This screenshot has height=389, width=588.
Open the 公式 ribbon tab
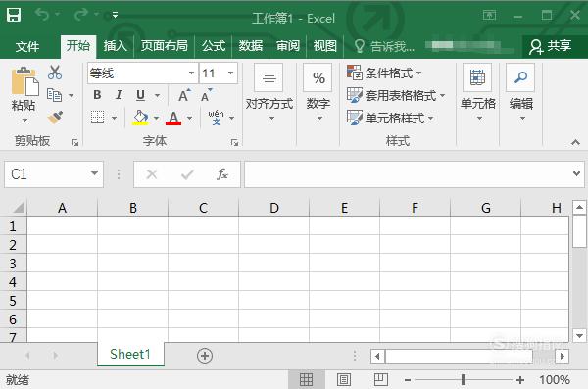(214, 46)
